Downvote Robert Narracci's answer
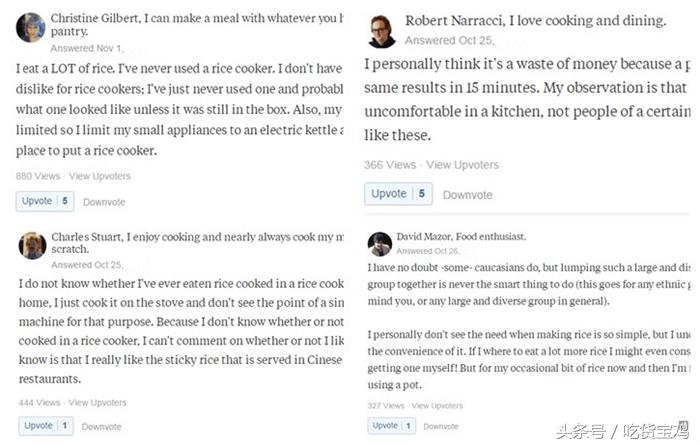This screenshot has width=700, height=446. coord(467,195)
